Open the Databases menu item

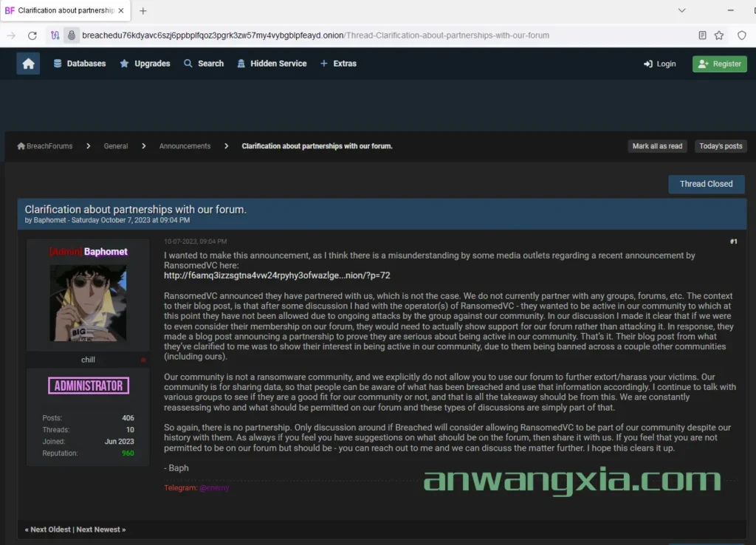80,64
